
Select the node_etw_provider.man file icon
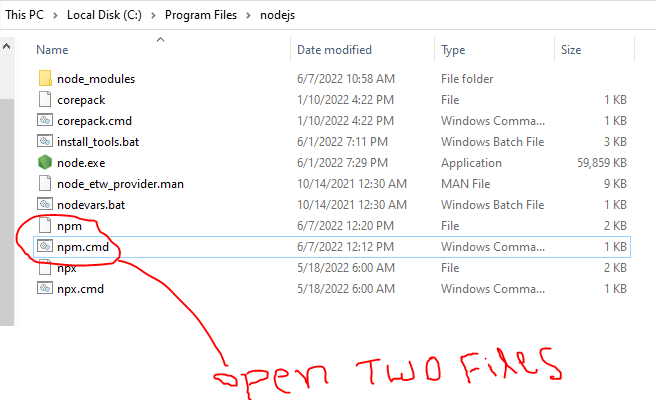(45, 183)
